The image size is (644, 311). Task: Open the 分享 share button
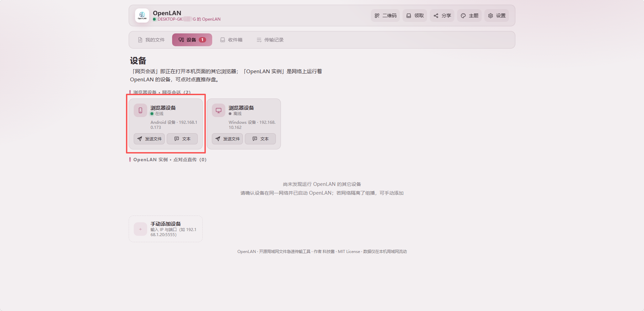coord(442,16)
